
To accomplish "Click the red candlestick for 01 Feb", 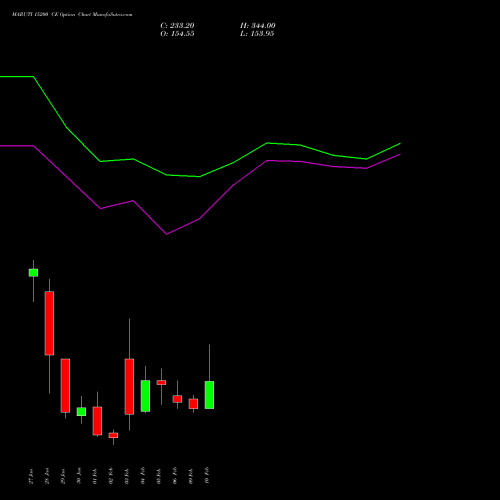I will pyautogui.click(x=97, y=421).
